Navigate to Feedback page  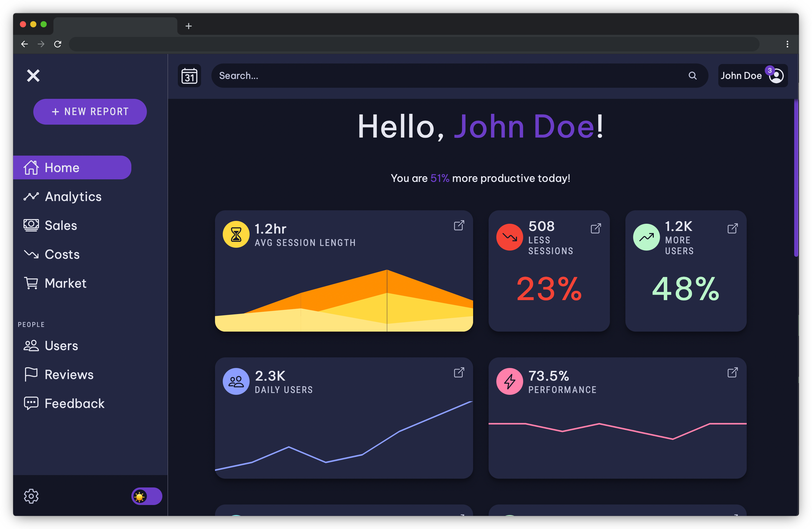click(74, 404)
